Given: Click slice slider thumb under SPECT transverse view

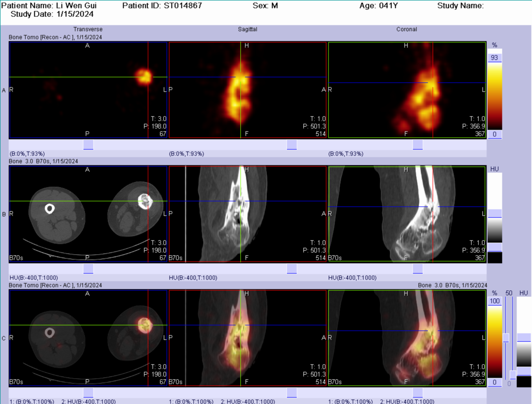Looking at the screenshot, I should (88, 145).
